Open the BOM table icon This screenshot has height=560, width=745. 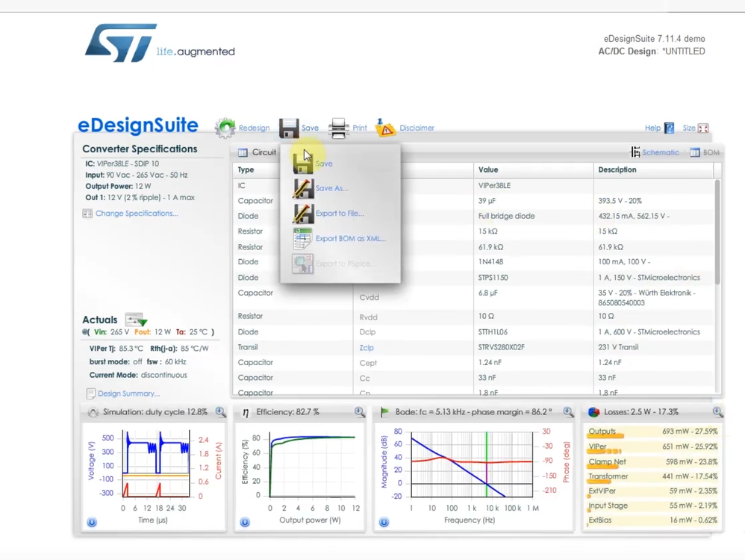pos(695,152)
